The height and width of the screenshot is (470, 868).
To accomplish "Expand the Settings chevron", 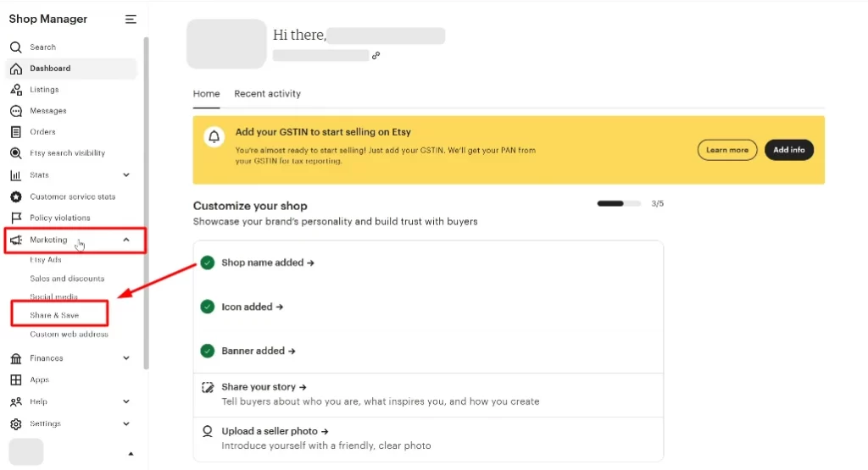I will (126, 423).
